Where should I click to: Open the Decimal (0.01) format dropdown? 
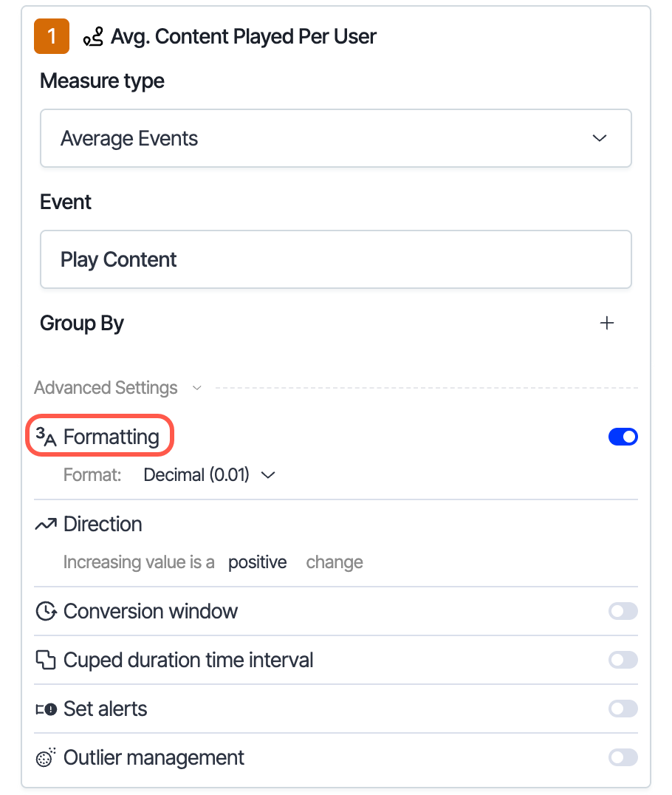pyautogui.click(x=208, y=474)
